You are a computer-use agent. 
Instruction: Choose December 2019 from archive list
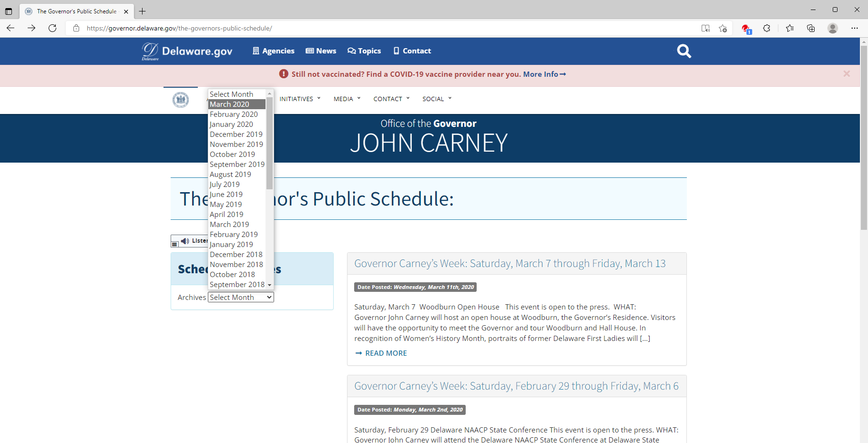(237, 134)
